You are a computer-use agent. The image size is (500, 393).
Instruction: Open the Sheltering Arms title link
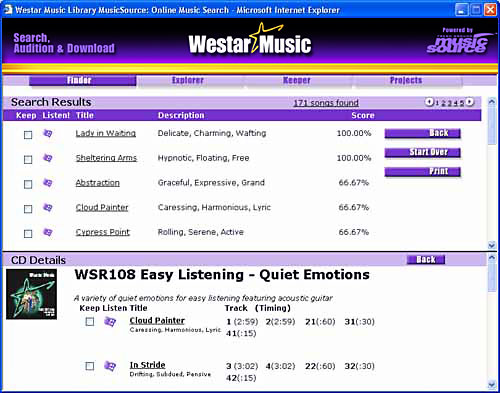click(106, 158)
